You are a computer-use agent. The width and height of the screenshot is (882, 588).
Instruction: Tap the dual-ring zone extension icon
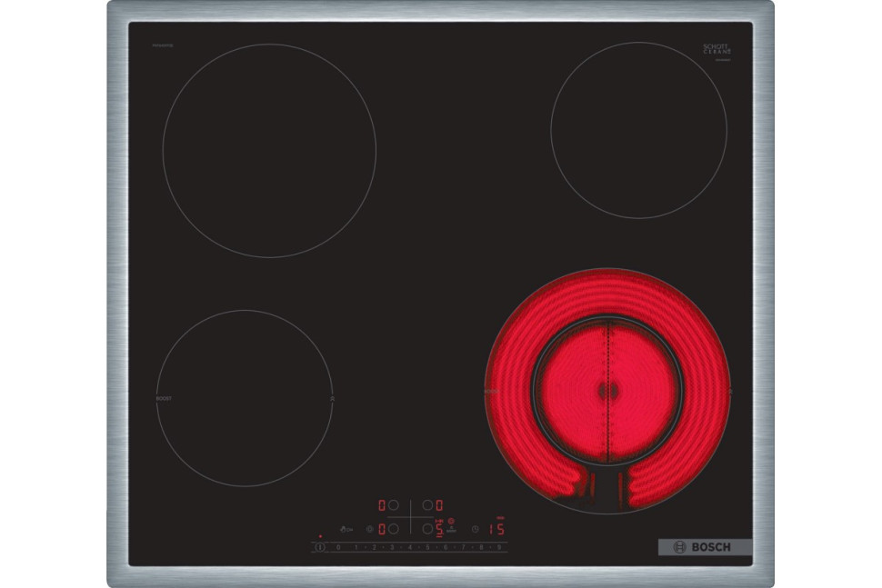(369, 529)
